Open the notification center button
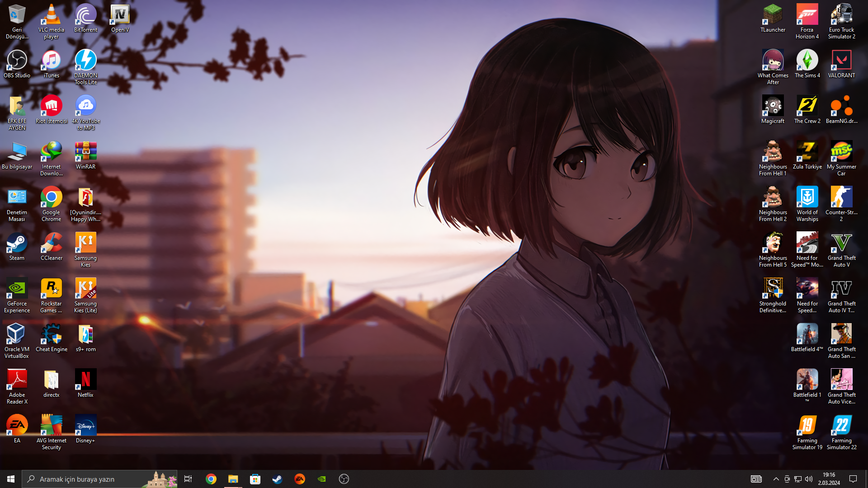868x488 pixels. click(853, 479)
